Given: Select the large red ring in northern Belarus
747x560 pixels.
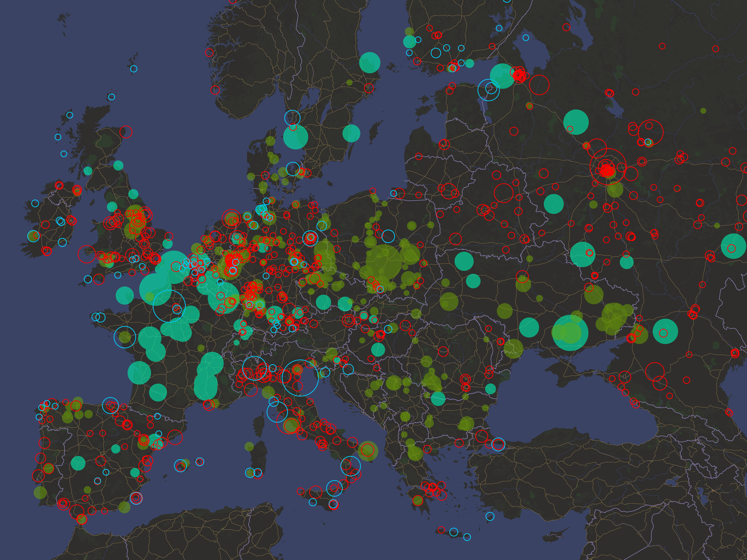Looking at the screenshot, I should pyautogui.click(x=503, y=193).
